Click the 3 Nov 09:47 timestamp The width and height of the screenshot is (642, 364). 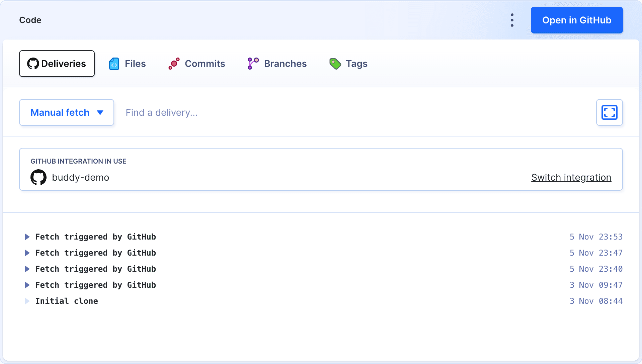point(596,285)
